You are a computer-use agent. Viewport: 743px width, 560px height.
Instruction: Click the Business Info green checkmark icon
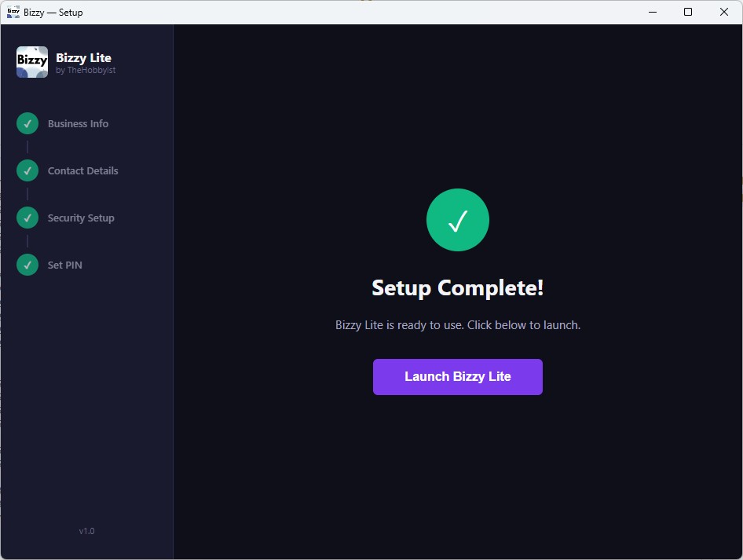click(27, 123)
